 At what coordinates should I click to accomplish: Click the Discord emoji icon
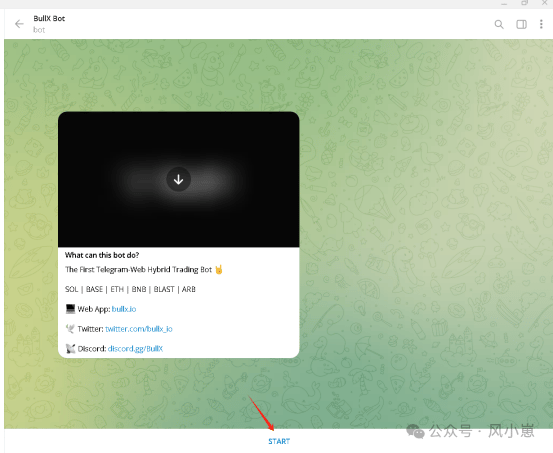pos(71,349)
